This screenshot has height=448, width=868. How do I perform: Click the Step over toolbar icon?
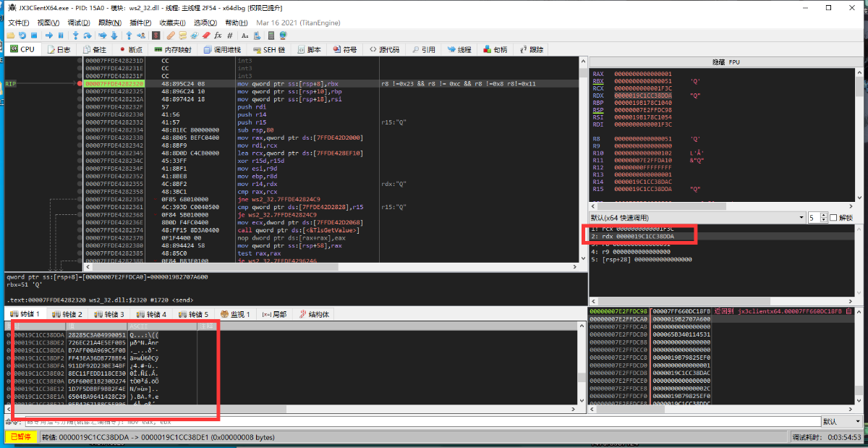click(88, 35)
